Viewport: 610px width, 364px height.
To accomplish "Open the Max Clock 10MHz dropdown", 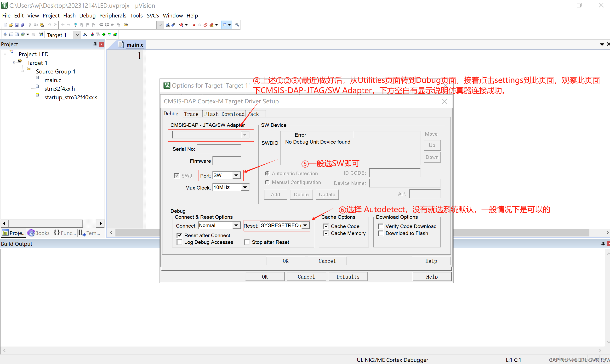I will coord(245,187).
